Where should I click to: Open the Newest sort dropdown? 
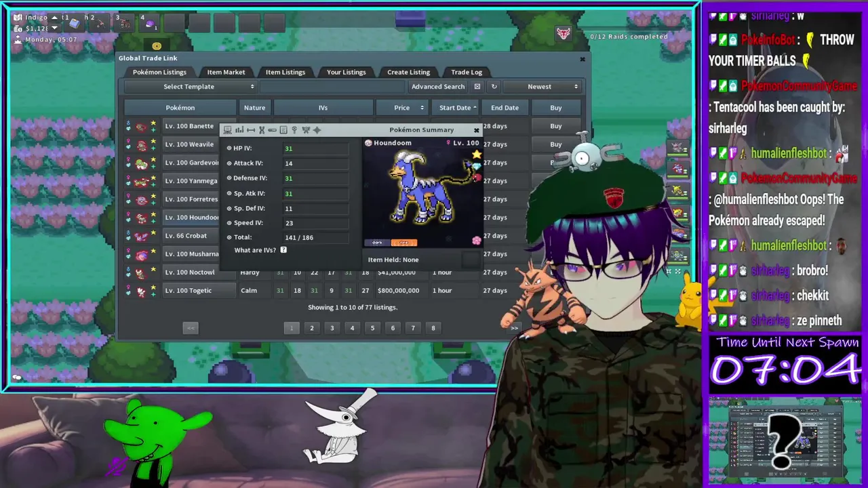(543, 87)
